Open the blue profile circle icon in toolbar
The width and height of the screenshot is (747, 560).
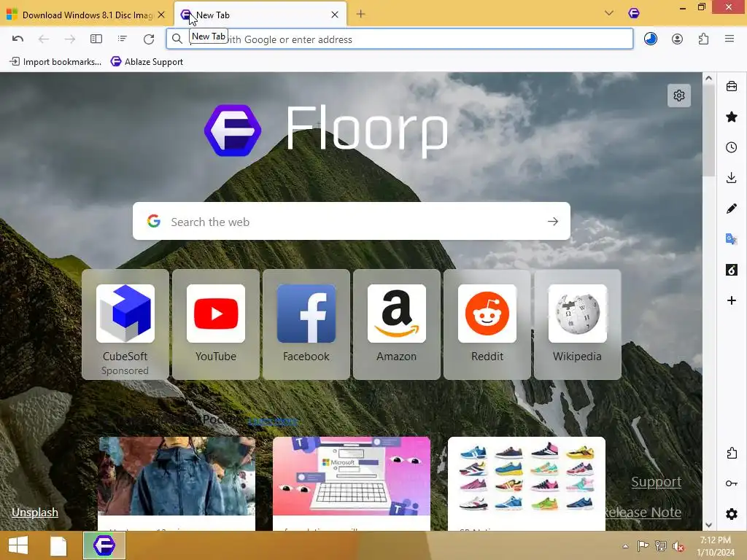tap(651, 39)
